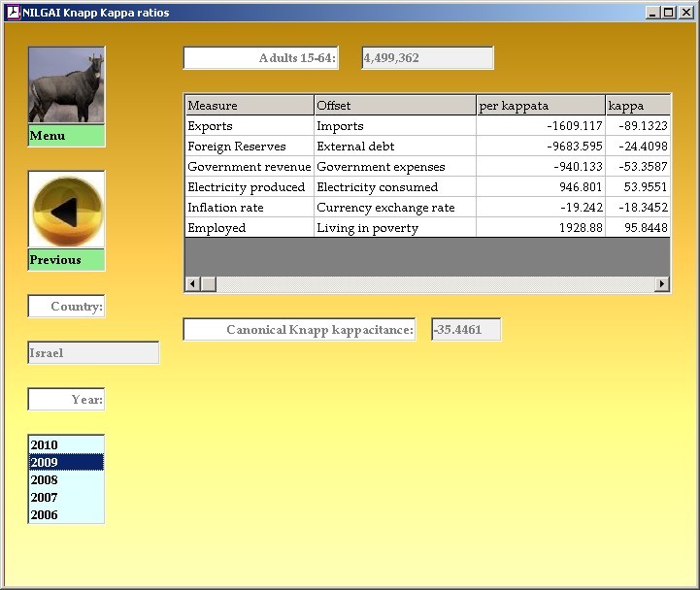This screenshot has height=590, width=700.
Task: Click the green Previous label
Action: click(x=66, y=260)
